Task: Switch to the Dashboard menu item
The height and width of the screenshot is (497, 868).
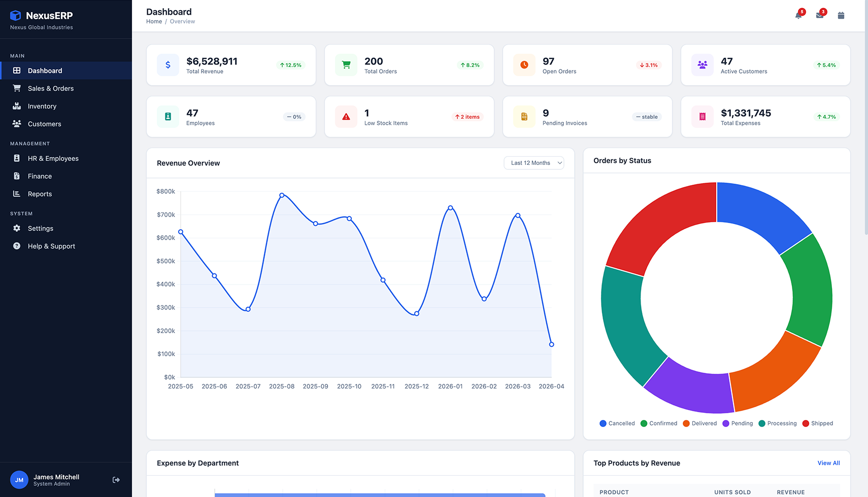Action: [x=45, y=70]
